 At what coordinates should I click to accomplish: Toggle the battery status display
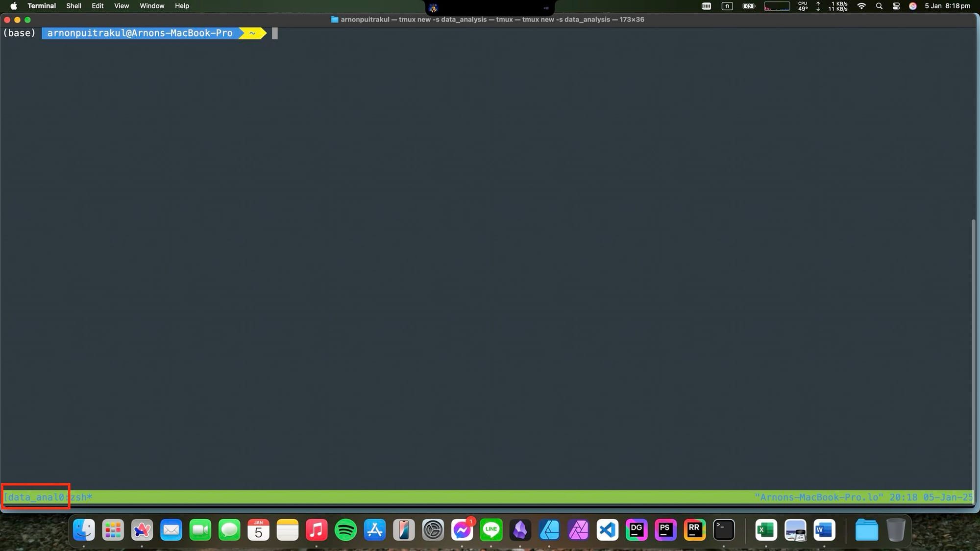[748, 6]
